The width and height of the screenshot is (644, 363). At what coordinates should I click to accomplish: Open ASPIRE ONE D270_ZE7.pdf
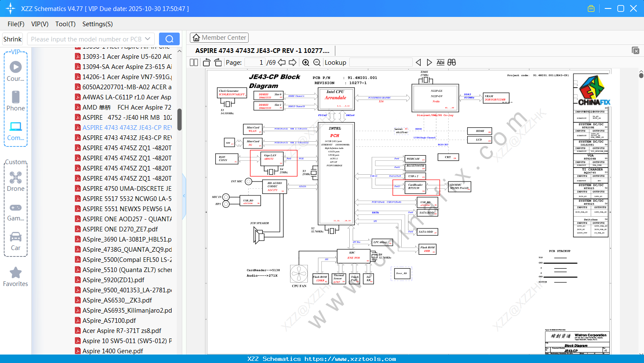[116, 229]
